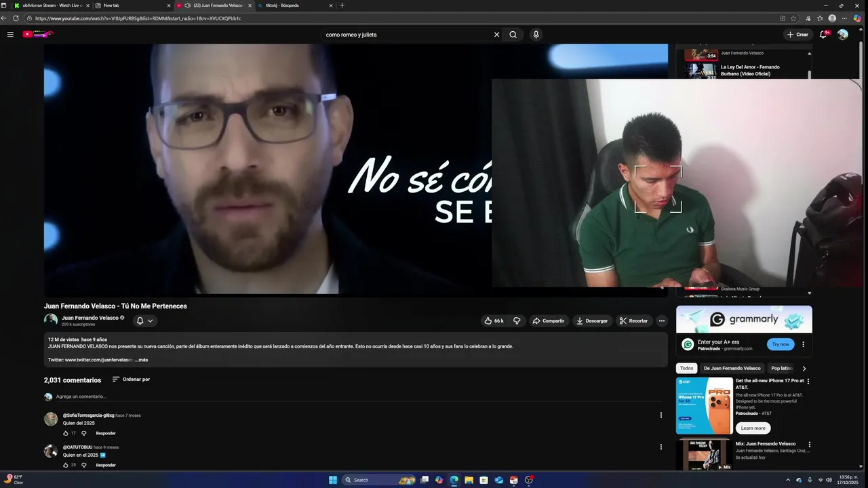Click Try now on Grammarly ad
Image resolution: width=868 pixels, height=488 pixels.
[x=781, y=344]
